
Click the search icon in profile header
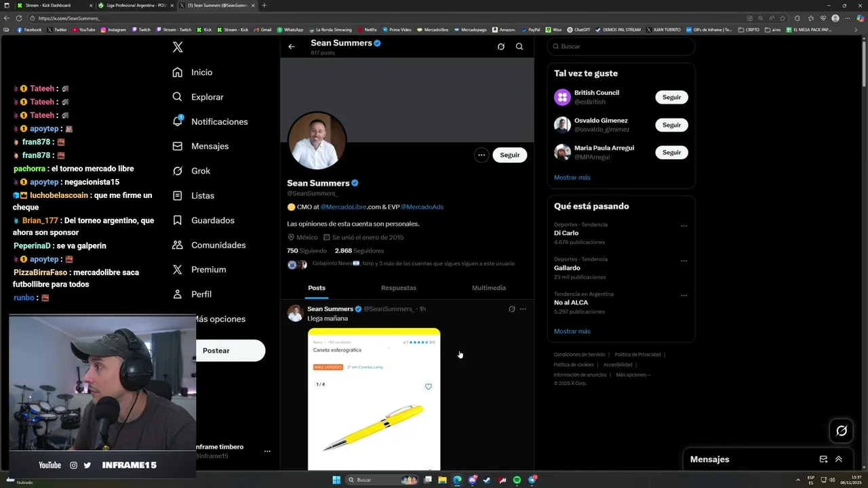[519, 47]
